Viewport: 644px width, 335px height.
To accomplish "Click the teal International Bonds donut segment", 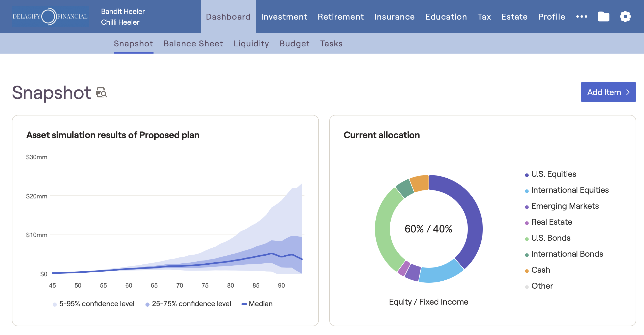I will (x=405, y=188).
